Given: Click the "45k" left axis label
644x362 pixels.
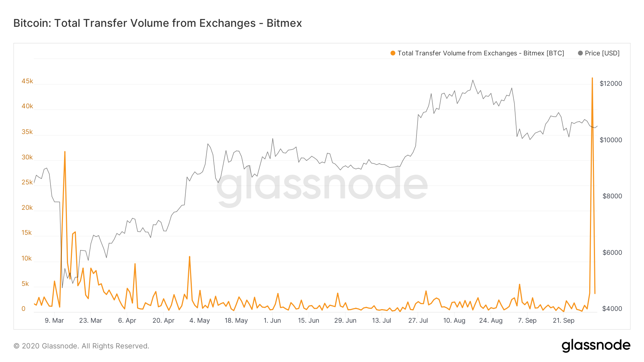Looking at the screenshot, I should click(x=27, y=81).
